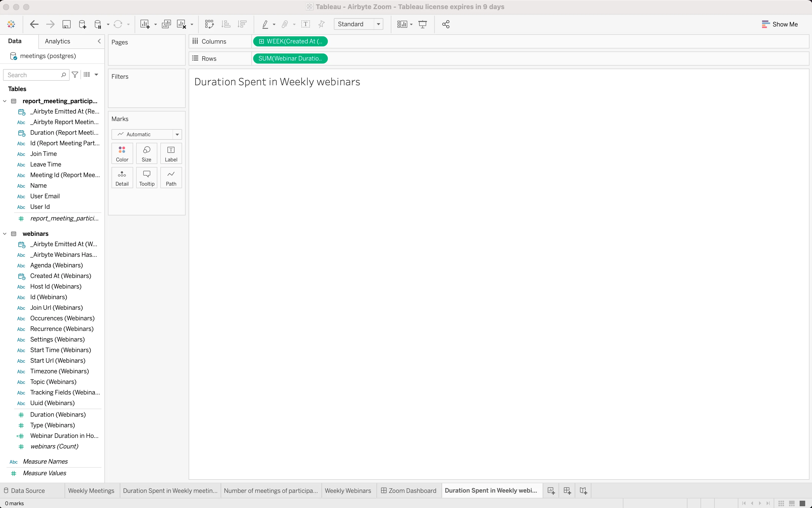Open the Standard fit dropdown

pyautogui.click(x=379, y=24)
